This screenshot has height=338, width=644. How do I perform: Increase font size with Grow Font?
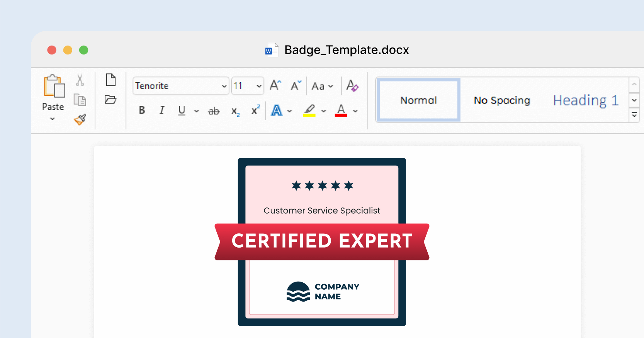click(x=275, y=85)
